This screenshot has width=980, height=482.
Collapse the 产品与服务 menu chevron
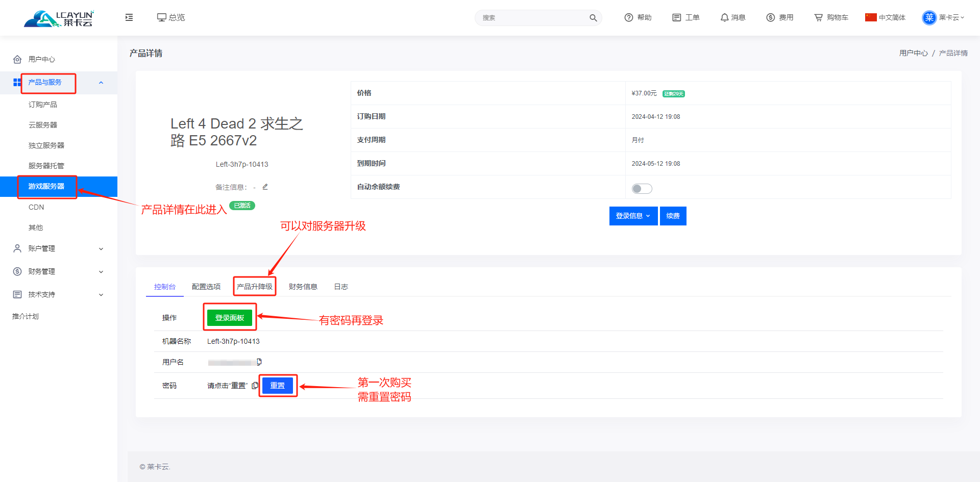click(x=101, y=83)
